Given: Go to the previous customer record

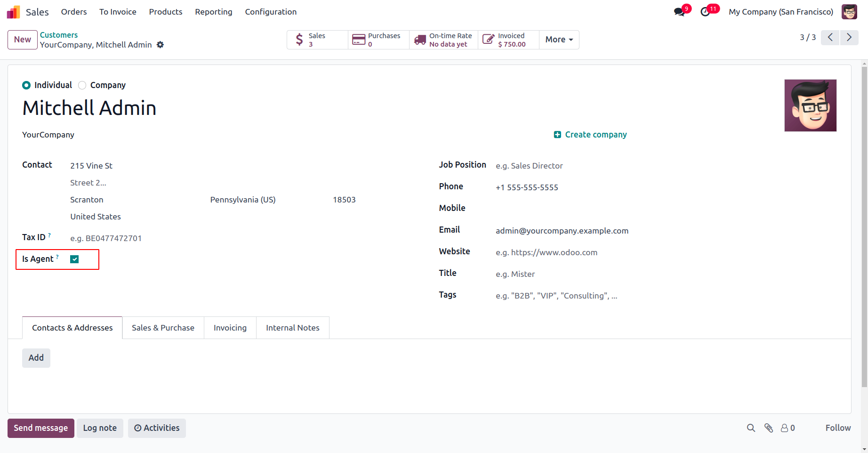Looking at the screenshot, I should click(x=830, y=38).
